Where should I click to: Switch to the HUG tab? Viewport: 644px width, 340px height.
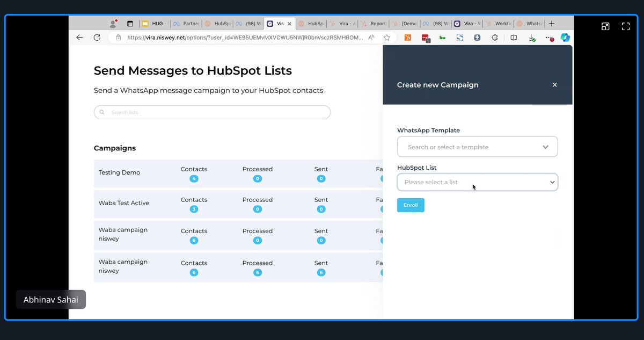click(156, 24)
